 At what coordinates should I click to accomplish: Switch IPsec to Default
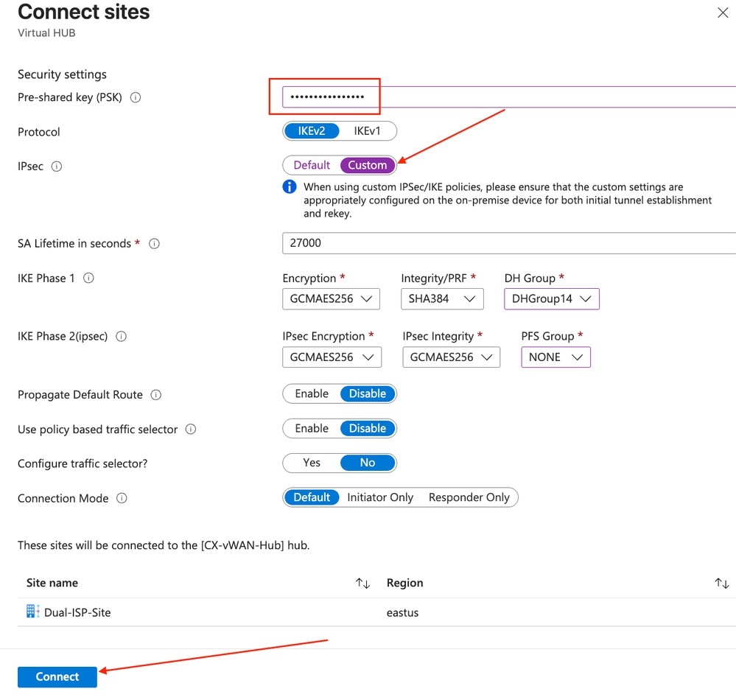coord(312,165)
